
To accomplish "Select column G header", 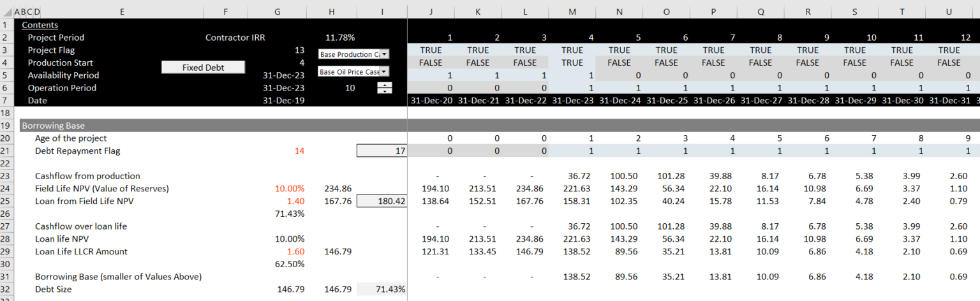I will [x=276, y=12].
